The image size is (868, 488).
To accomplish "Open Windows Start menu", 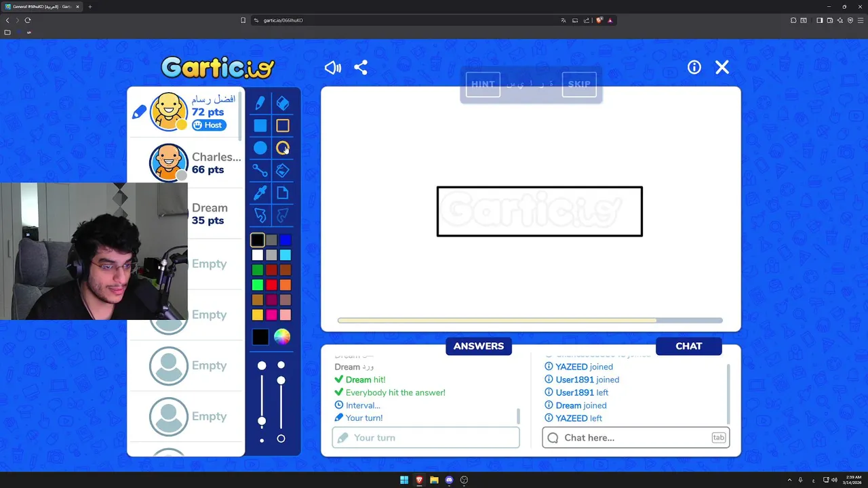I will pos(404,480).
